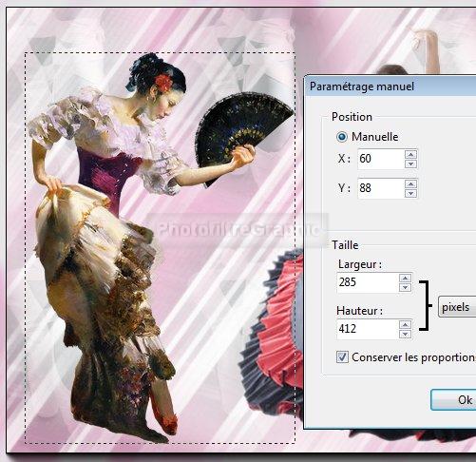Open the pixels unit dropdown
Viewport: 476px width, 462px height.
[457, 307]
